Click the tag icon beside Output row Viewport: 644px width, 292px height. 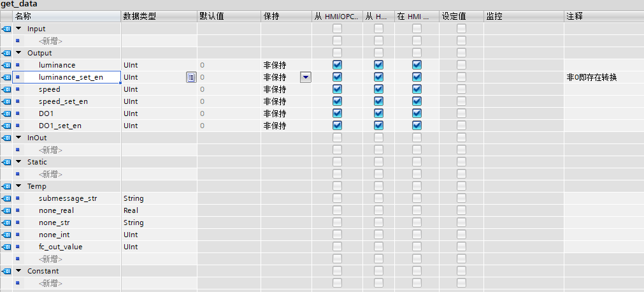coord(6,53)
